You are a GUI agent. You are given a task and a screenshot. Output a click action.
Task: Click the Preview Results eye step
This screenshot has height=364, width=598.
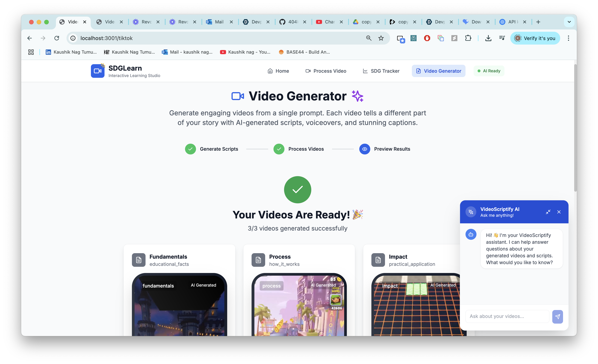[365, 149]
